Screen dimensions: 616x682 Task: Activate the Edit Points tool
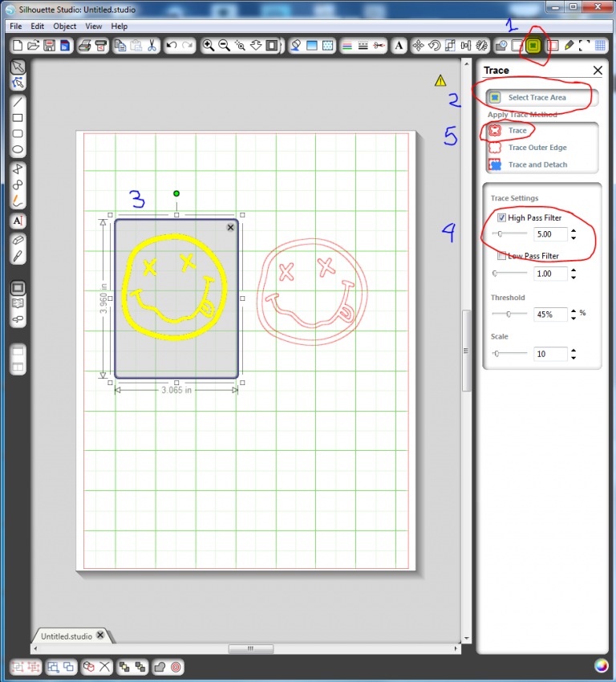(18, 82)
